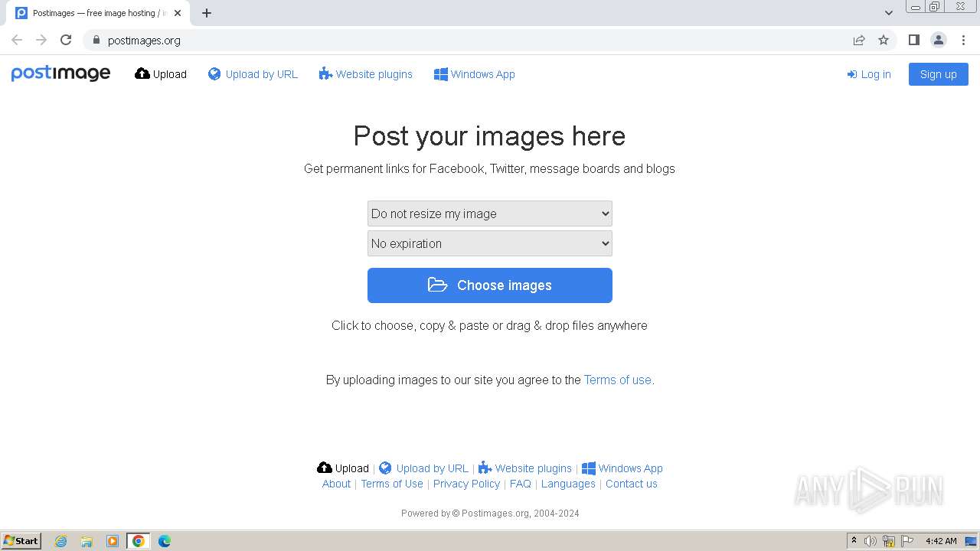Open Windows App in header
Viewport: 980px width, 551px height.
475,74
